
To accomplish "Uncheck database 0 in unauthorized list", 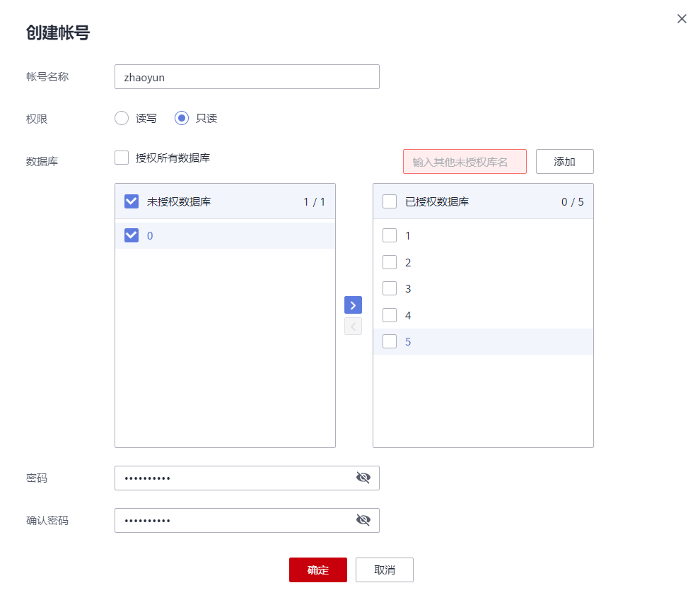I will click(x=132, y=235).
